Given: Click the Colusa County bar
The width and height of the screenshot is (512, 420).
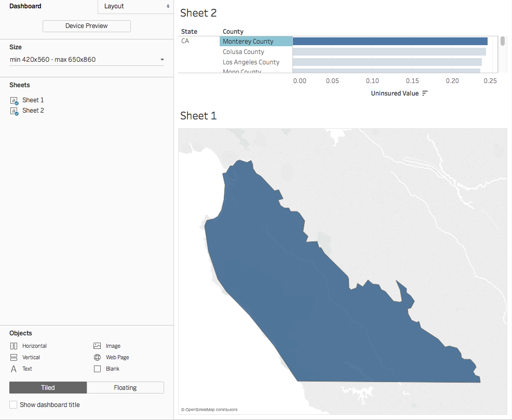Looking at the screenshot, I should coord(389,52).
